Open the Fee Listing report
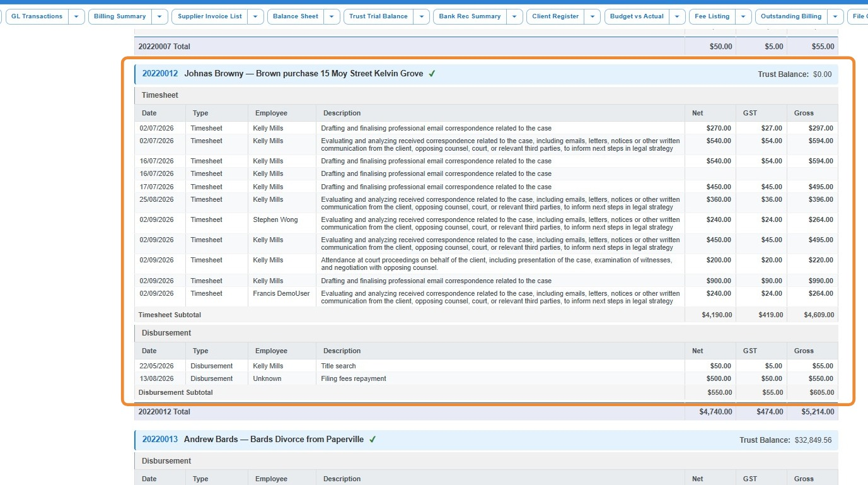The height and width of the screenshot is (485, 868). (712, 16)
